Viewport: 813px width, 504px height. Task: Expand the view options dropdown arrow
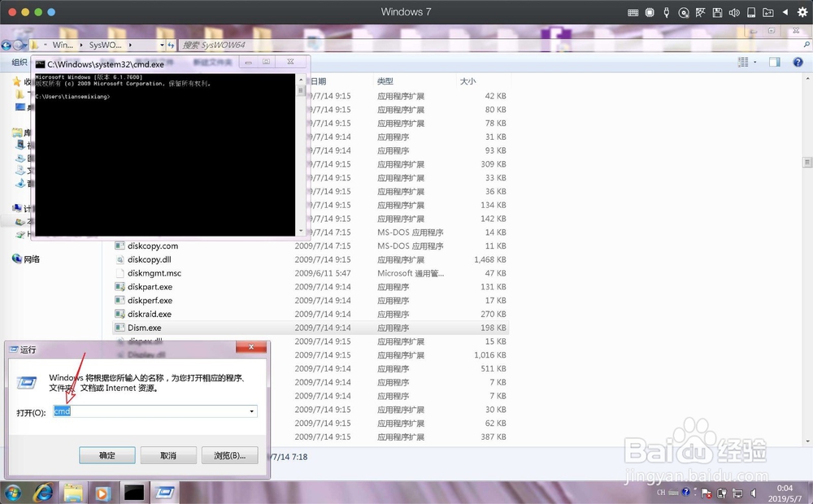[755, 63]
